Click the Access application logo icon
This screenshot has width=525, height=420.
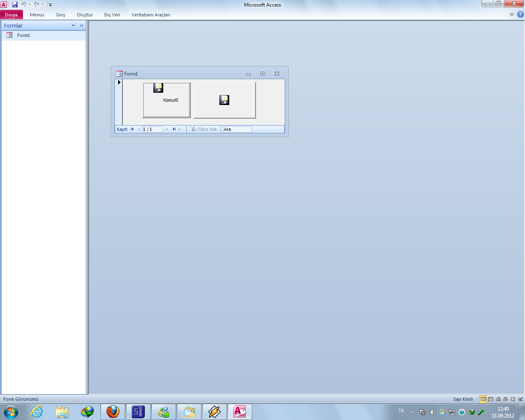coord(4,5)
